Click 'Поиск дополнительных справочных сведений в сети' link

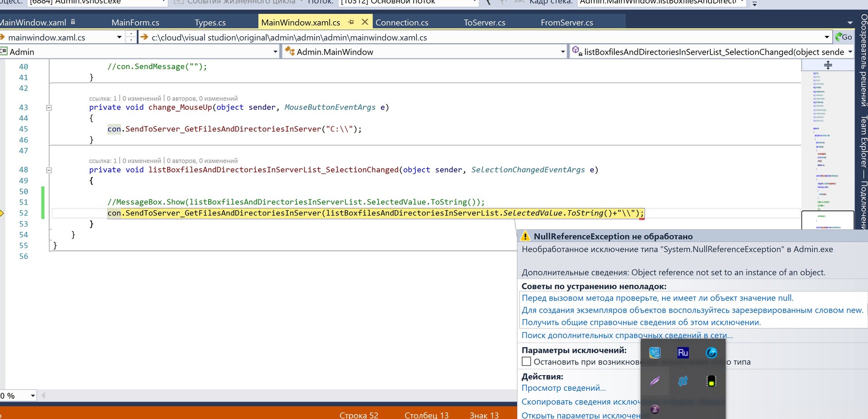click(x=627, y=335)
